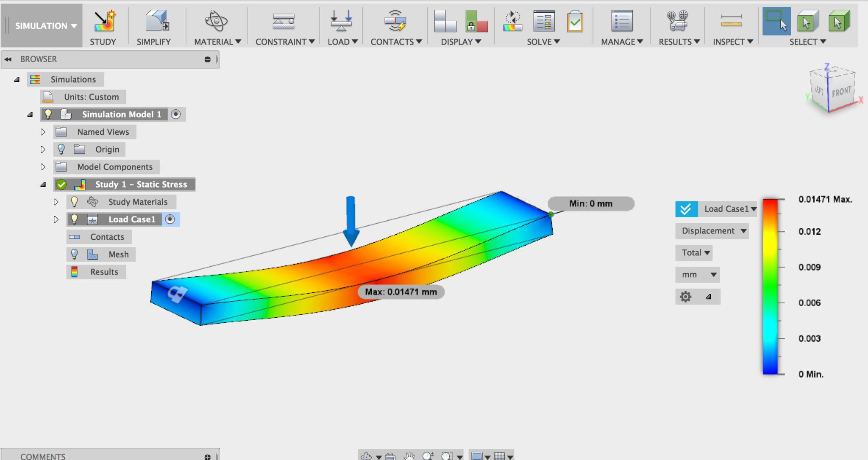The image size is (868, 460).
Task: Expand the Named Views folder
Action: click(x=43, y=132)
